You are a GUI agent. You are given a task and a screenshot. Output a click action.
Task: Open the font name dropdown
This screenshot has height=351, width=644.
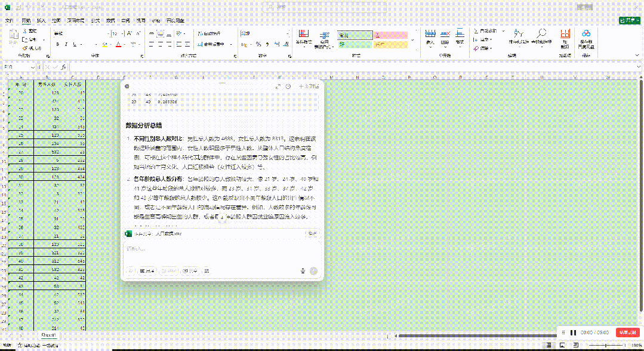[108, 33]
